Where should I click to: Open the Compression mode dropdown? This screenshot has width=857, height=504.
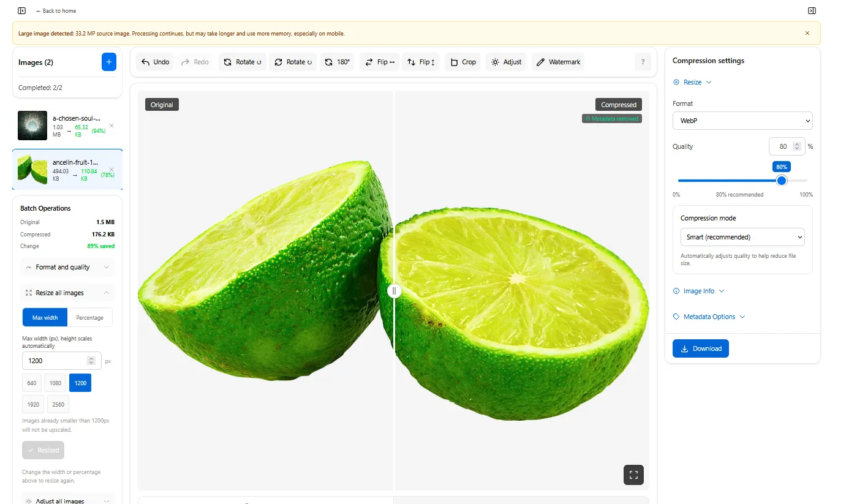point(742,237)
